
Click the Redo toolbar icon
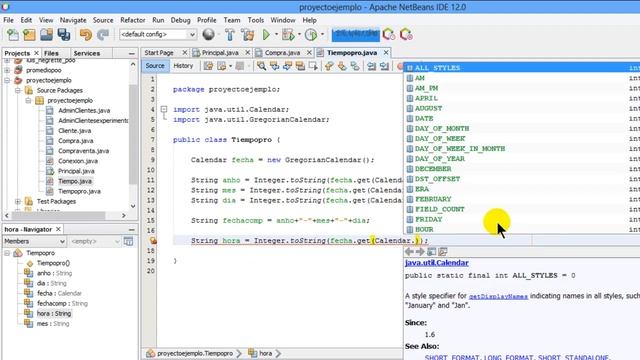103,35
